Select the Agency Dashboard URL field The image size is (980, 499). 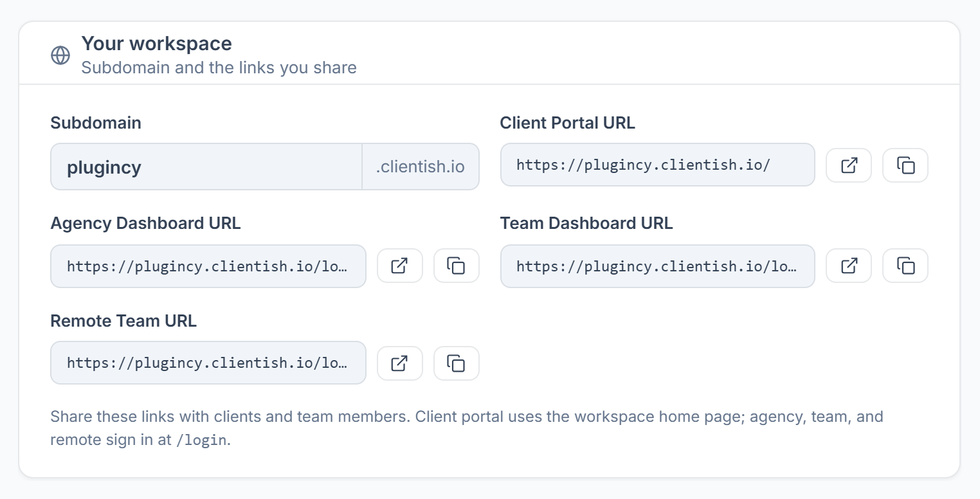pyautogui.click(x=208, y=266)
